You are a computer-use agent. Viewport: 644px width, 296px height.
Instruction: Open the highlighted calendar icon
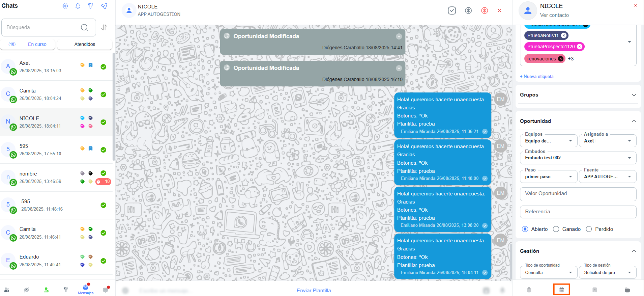[x=561, y=290]
